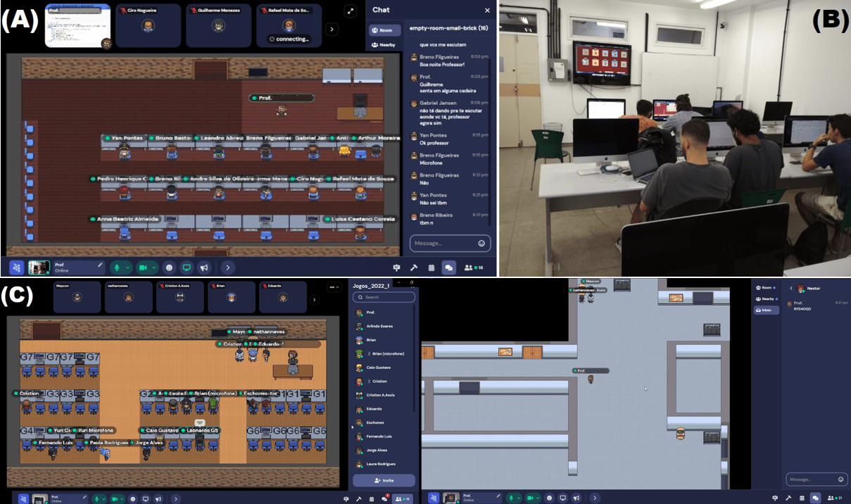Click the Invite button below participants list

pos(384,480)
